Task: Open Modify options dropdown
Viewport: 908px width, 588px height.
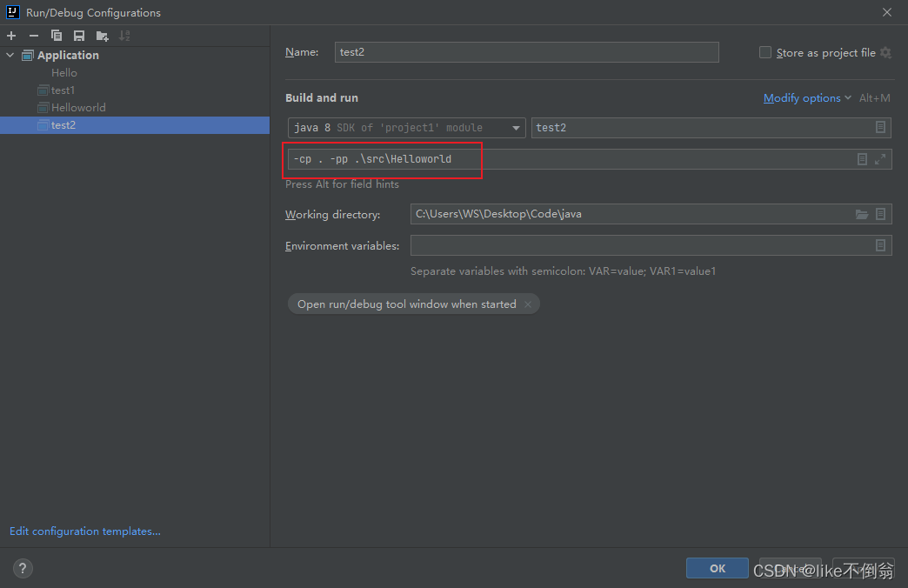Action: (806, 98)
